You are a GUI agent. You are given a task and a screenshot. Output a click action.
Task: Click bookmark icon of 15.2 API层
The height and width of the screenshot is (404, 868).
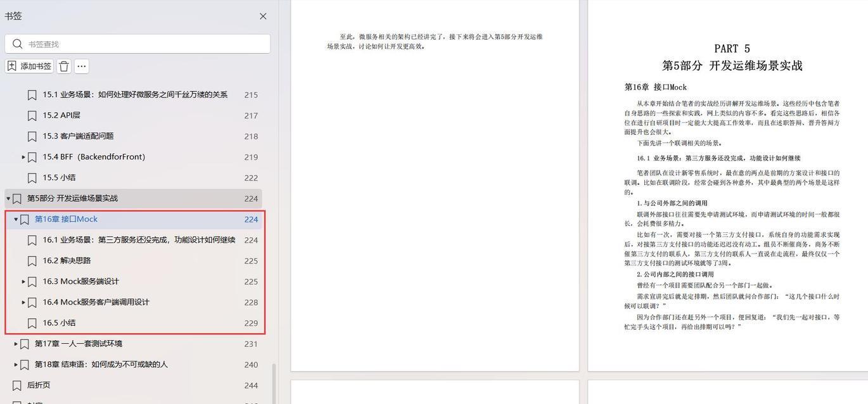(32, 115)
